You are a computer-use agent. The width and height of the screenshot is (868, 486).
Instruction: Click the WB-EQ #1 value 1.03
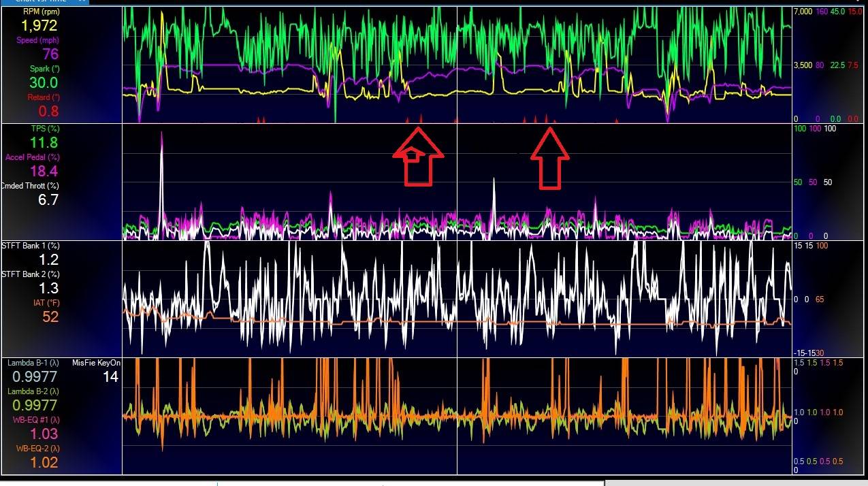[x=44, y=434]
